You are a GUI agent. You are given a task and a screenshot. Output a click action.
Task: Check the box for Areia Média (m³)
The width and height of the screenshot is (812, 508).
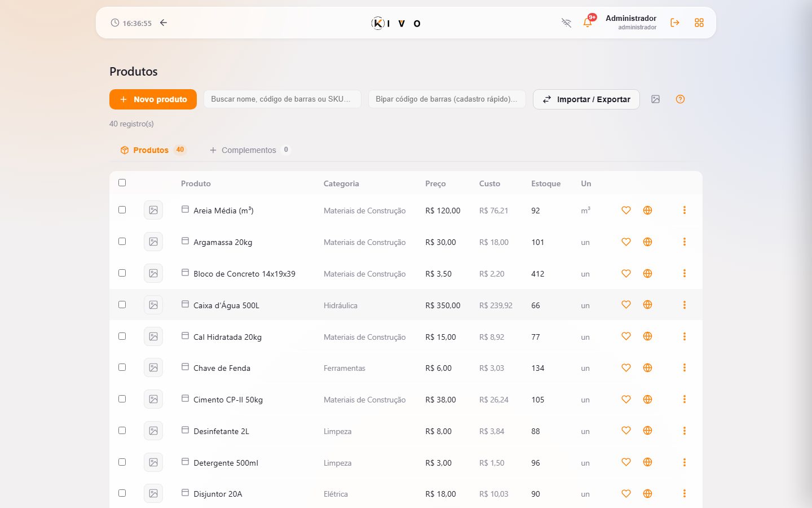pyautogui.click(x=122, y=210)
